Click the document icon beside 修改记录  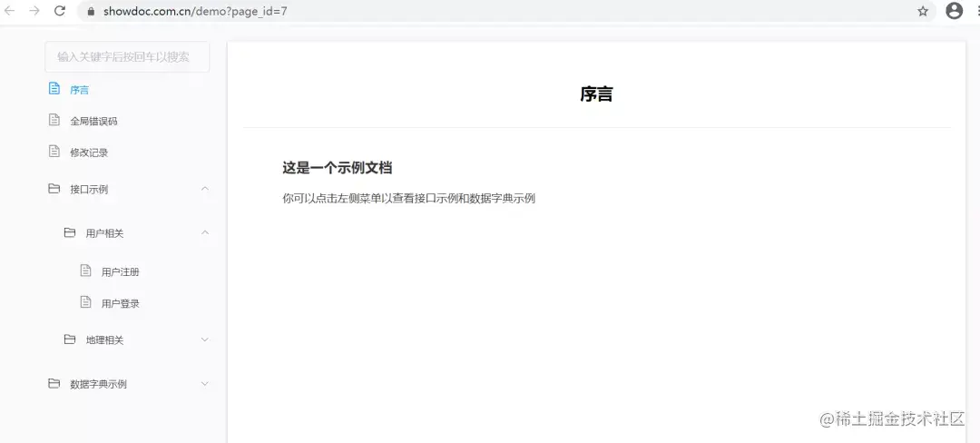(x=54, y=152)
